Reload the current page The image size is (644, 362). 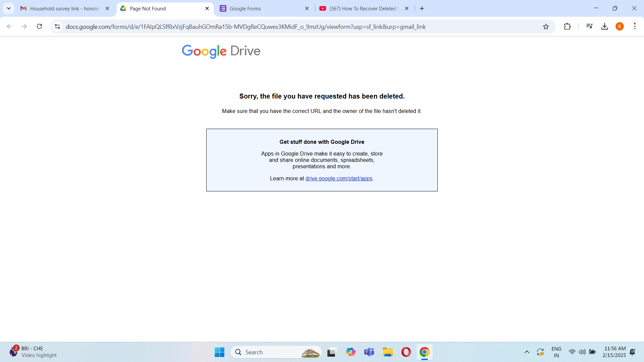coord(39,26)
